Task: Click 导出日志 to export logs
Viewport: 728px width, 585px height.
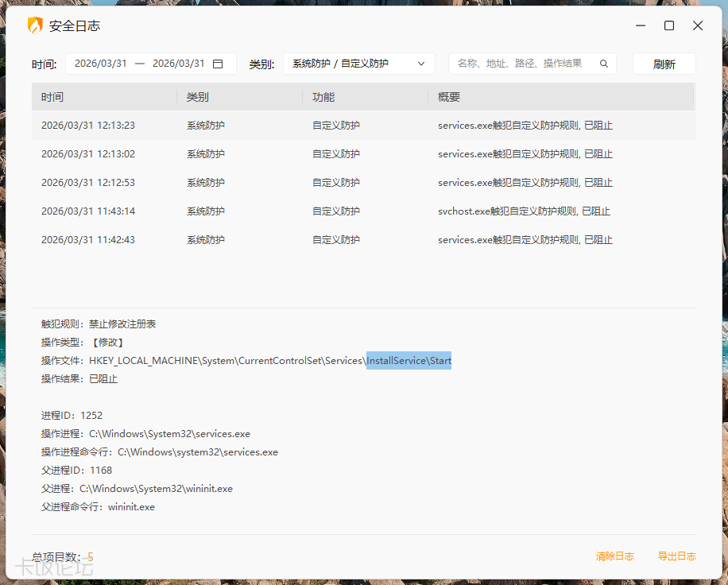Action: pyautogui.click(x=676, y=556)
